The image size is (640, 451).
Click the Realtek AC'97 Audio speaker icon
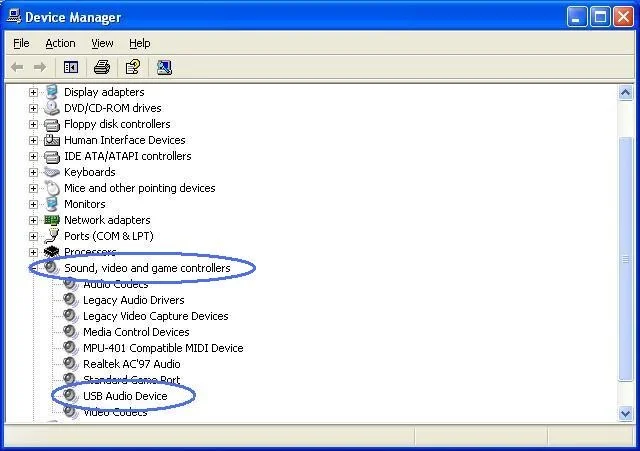70,364
